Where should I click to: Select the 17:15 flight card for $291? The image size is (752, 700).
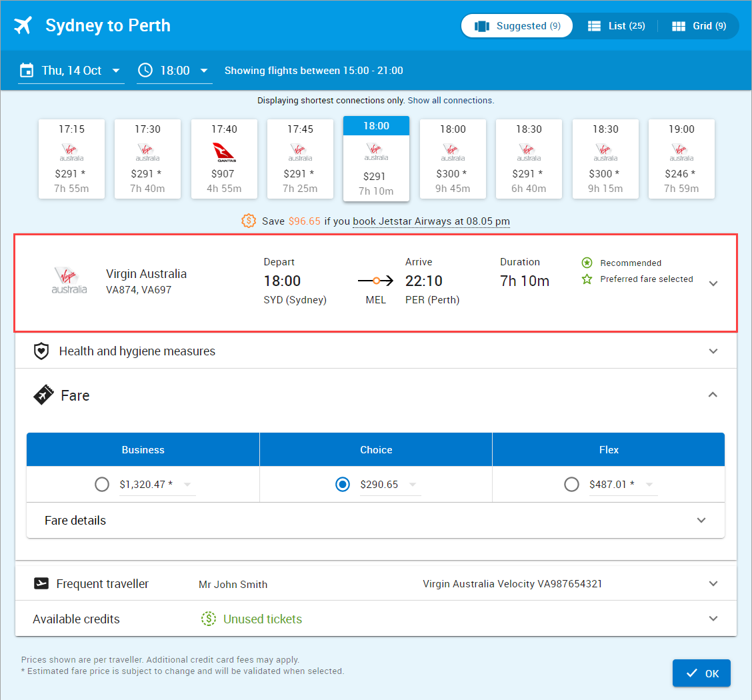click(71, 159)
